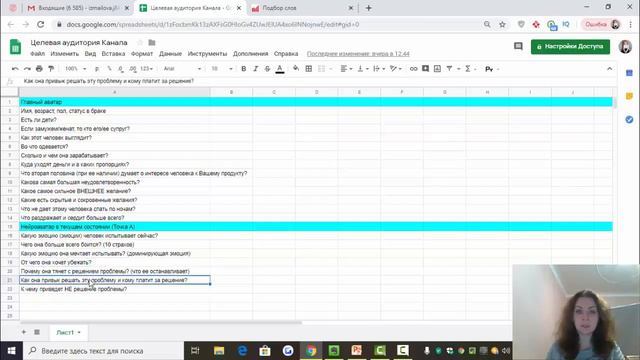Open the font size dropdown

tap(222, 69)
